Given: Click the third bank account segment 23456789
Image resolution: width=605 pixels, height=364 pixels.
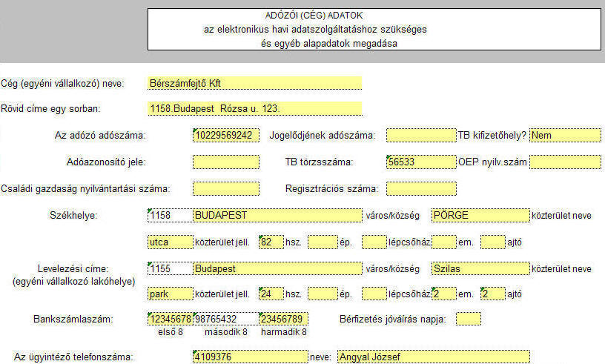Looking at the screenshot, I should pos(283,319).
